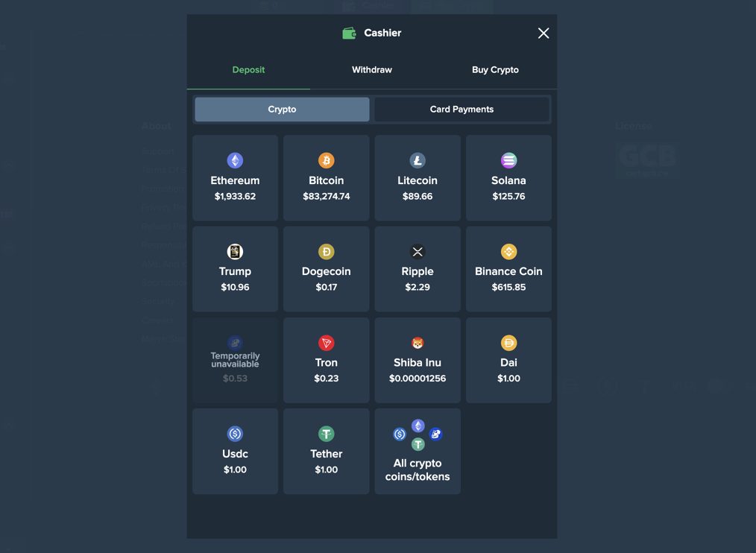The width and height of the screenshot is (756, 553).
Task: Click the Tether price $1.00
Action: [x=327, y=470]
